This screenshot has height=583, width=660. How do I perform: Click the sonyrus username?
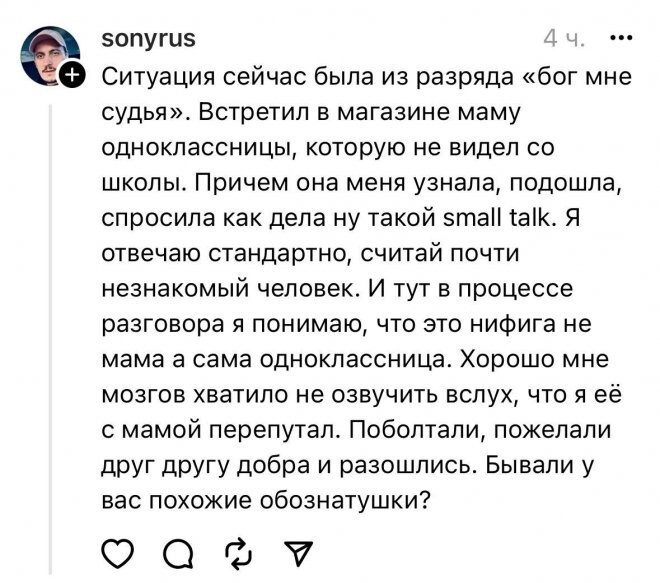point(148,39)
